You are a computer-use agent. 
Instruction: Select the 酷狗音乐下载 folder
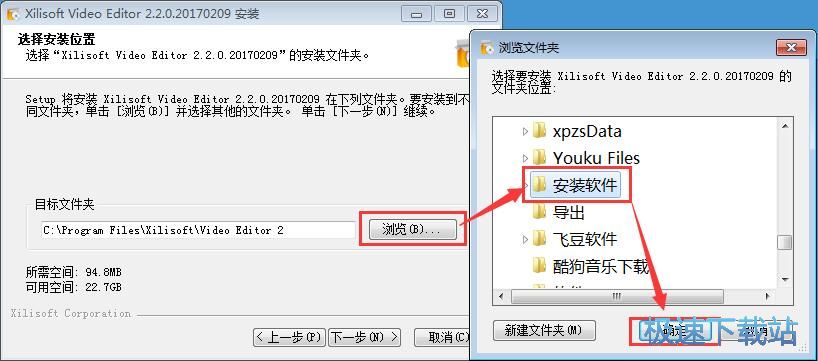coord(600,267)
